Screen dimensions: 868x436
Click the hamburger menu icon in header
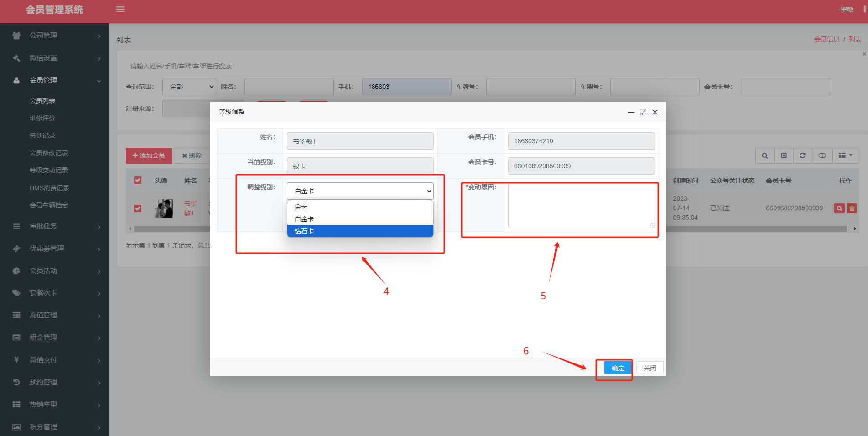click(120, 9)
